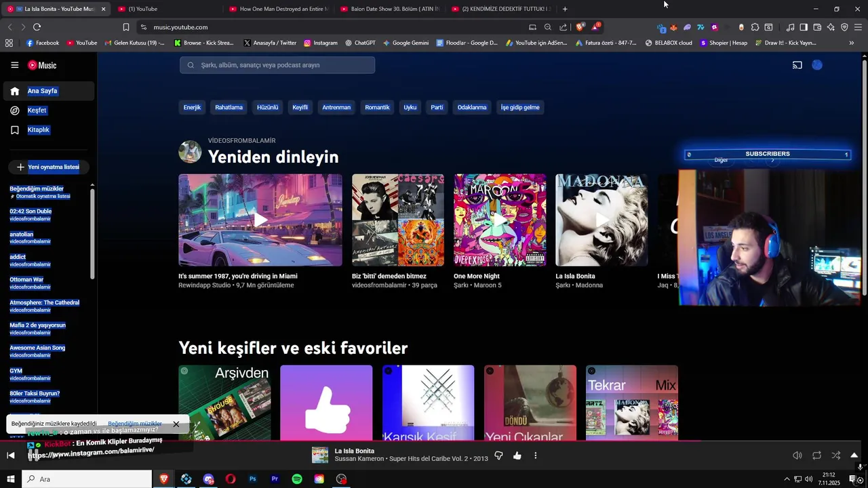
Task: Open a new browser tab
Action: pos(565,9)
